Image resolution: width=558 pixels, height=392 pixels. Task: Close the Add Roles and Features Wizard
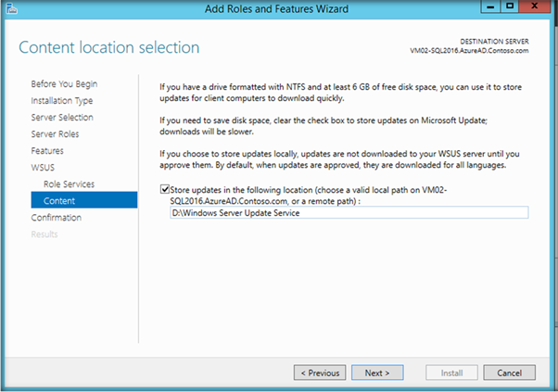(x=535, y=7)
